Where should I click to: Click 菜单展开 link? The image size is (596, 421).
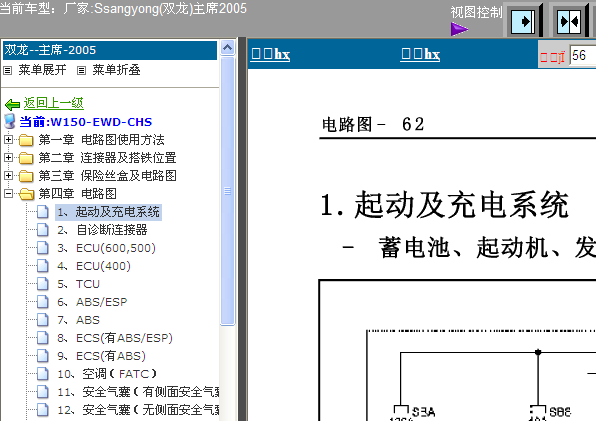[42, 70]
